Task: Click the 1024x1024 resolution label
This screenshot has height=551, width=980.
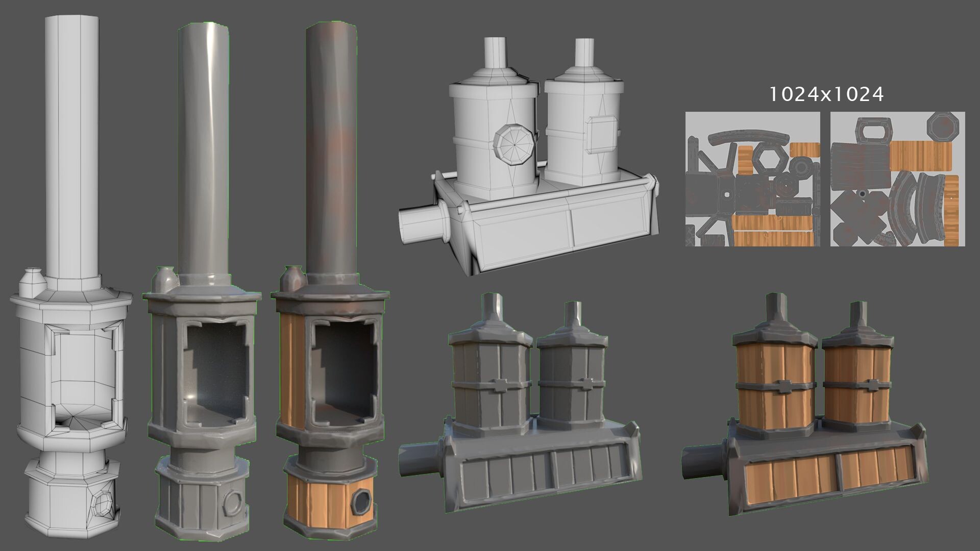Action: [x=826, y=94]
